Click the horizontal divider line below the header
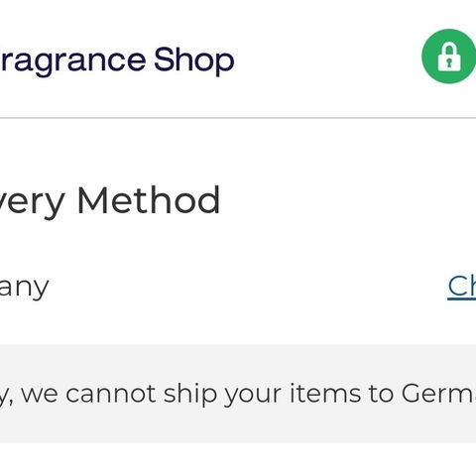Image resolution: width=476 pixels, height=476 pixels. pos(238,118)
